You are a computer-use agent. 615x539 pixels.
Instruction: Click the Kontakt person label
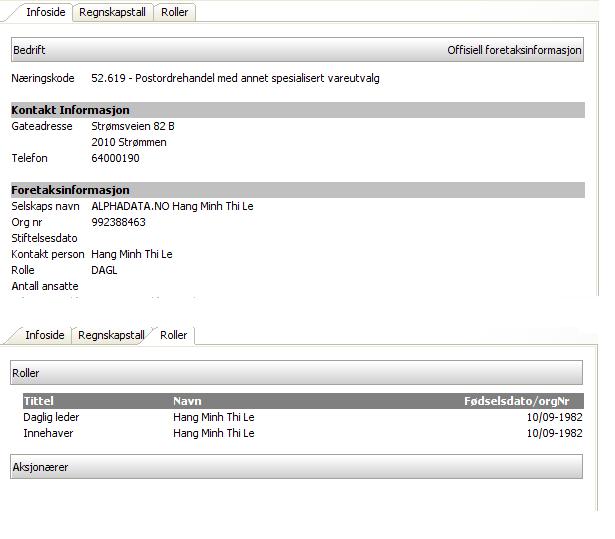48,254
